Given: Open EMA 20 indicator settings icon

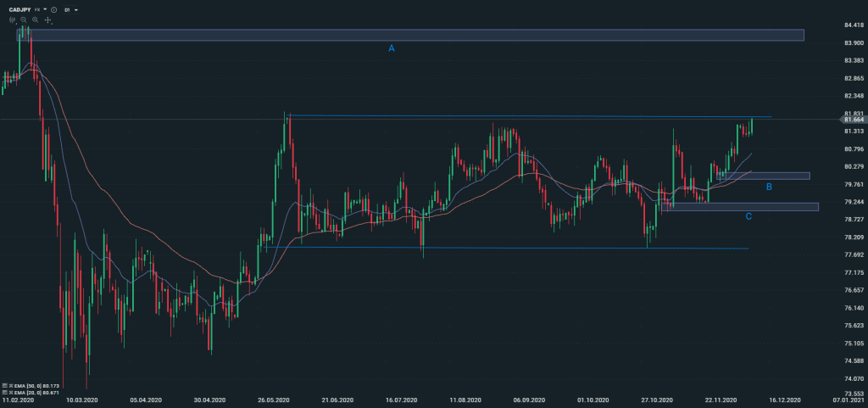Looking at the screenshot, I should 4,393.
